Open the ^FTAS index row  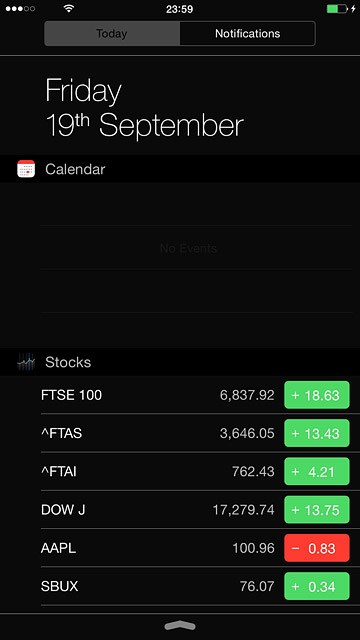click(x=196, y=433)
